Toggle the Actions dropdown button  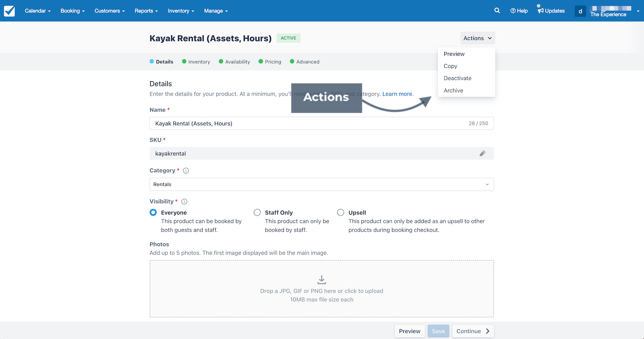[478, 38]
